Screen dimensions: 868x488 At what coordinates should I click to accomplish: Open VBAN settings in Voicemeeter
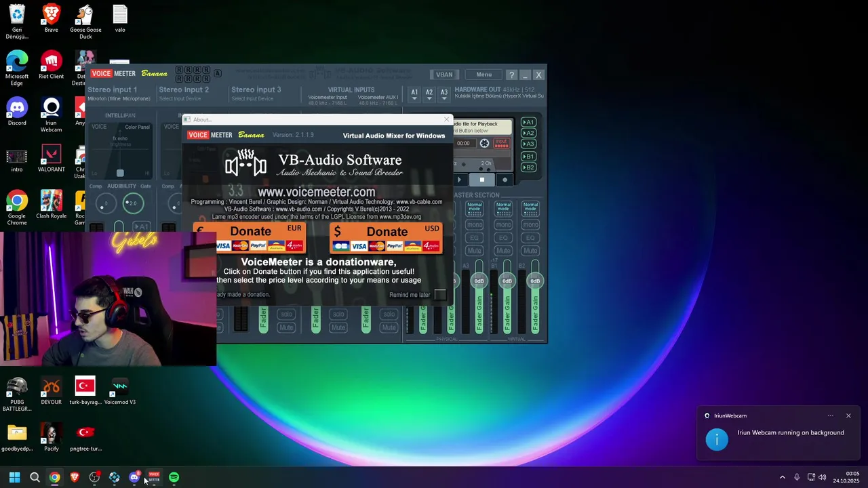pyautogui.click(x=444, y=75)
